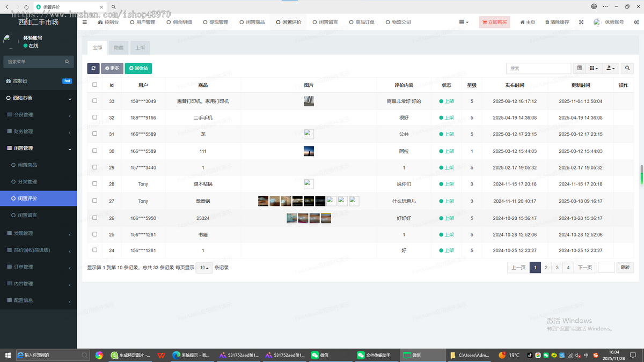644x362 pixels.
Task: Switch to the 上架 filter tab
Action: click(140, 48)
